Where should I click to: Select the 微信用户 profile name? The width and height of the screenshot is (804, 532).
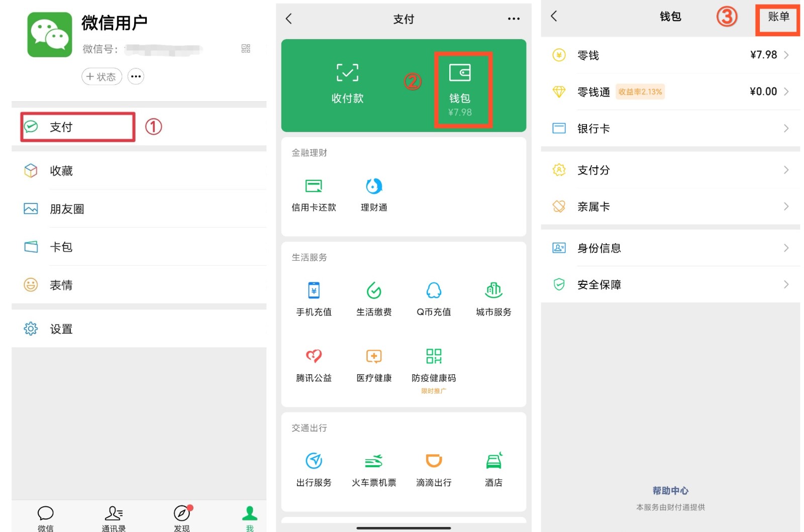click(x=114, y=23)
